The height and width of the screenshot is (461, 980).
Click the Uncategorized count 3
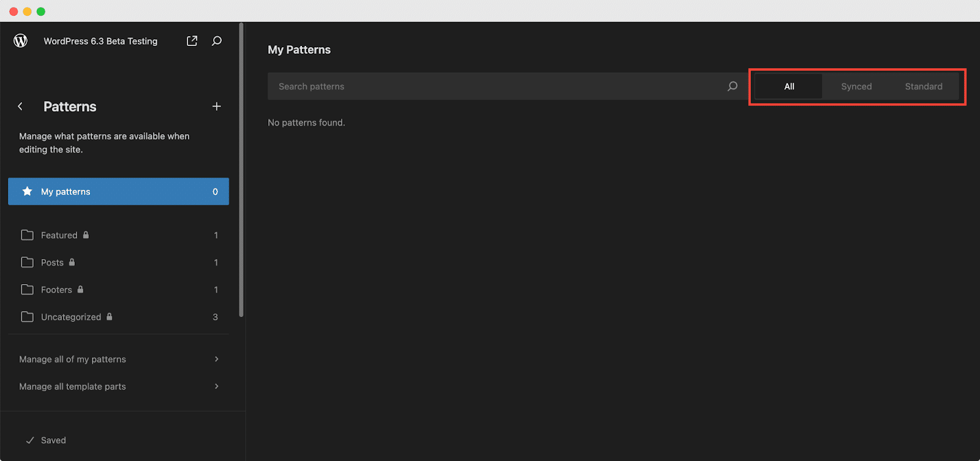point(215,317)
